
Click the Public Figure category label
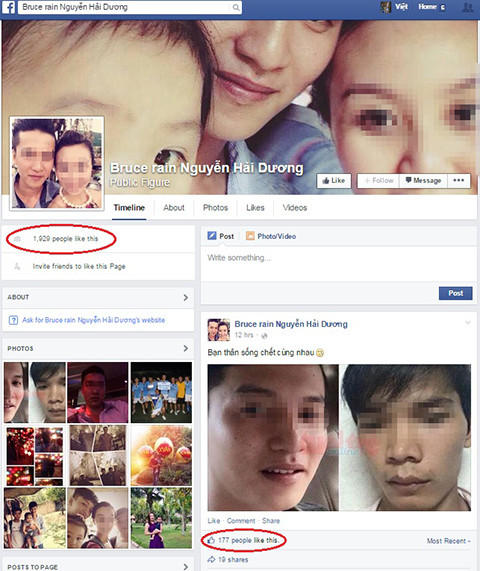[140, 182]
